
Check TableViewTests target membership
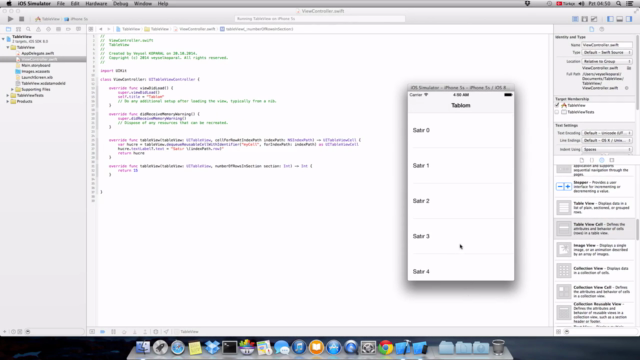coord(557,112)
